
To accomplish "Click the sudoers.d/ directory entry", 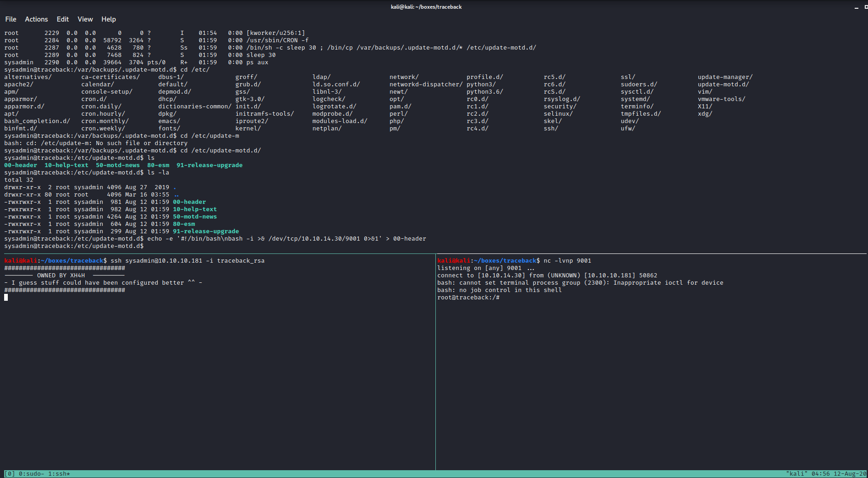I will [639, 84].
